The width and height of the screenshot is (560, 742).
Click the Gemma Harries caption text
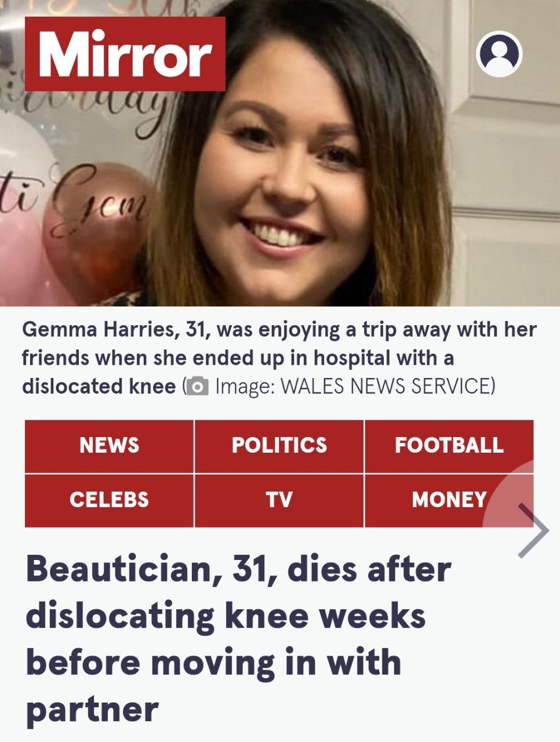point(279,358)
